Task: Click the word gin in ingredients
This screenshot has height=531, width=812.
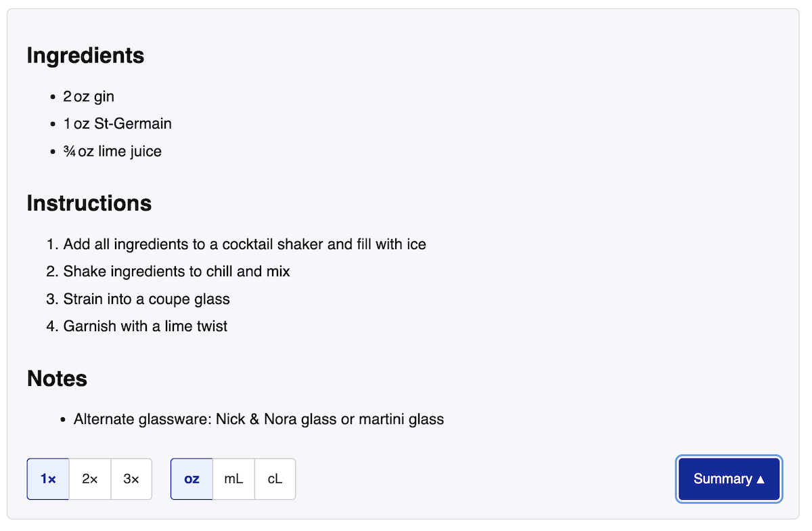Action: pyautogui.click(x=104, y=97)
